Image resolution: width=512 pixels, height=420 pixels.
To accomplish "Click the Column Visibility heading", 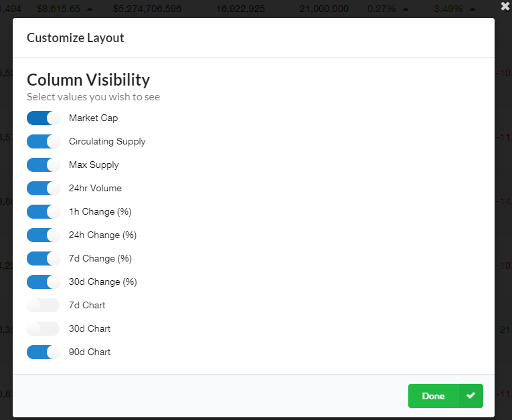I will pyautogui.click(x=88, y=80).
